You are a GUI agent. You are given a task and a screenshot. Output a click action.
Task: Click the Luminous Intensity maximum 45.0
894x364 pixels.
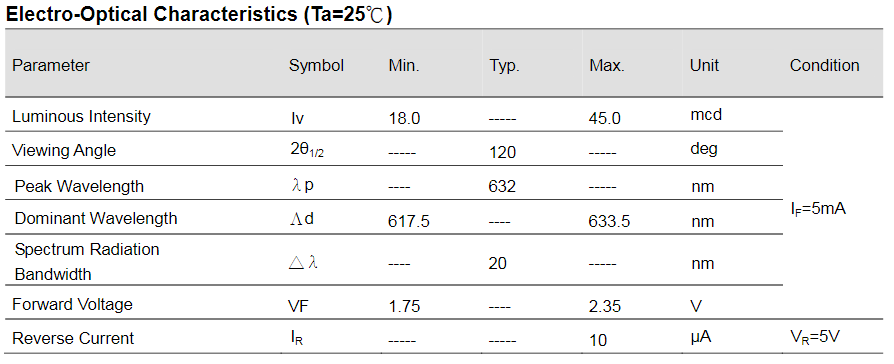click(604, 119)
